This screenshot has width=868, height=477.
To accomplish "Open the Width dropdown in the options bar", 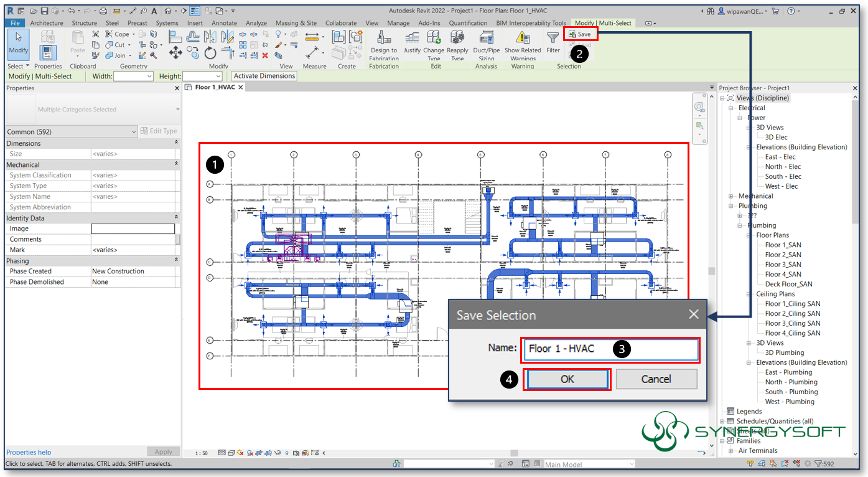I will [x=149, y=76].
